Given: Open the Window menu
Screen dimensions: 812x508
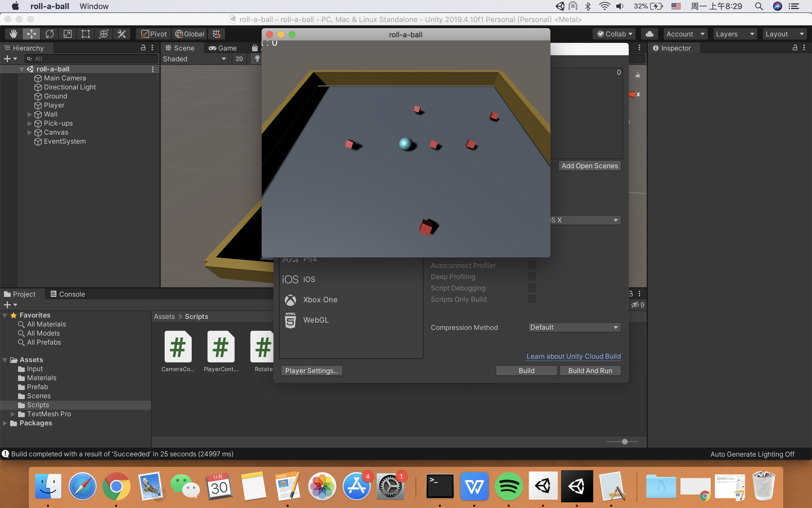Looking at the screenshot, I should coord(94,6).
